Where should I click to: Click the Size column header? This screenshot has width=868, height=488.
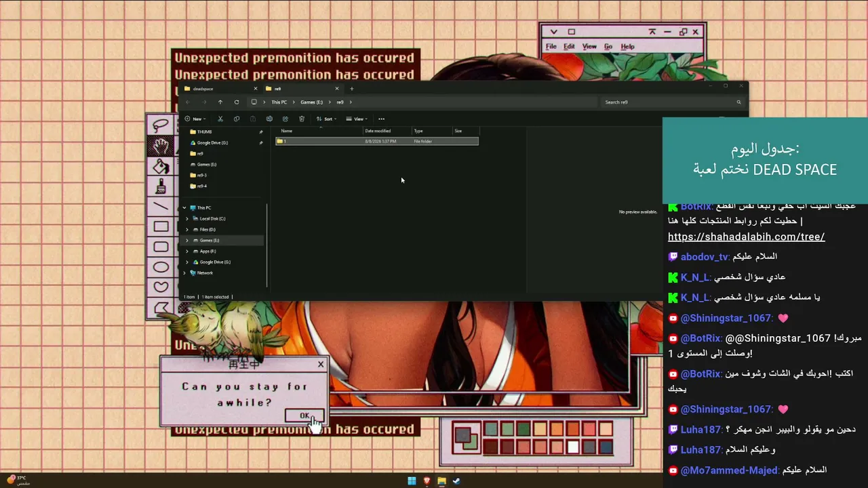[x=465, y=131]
